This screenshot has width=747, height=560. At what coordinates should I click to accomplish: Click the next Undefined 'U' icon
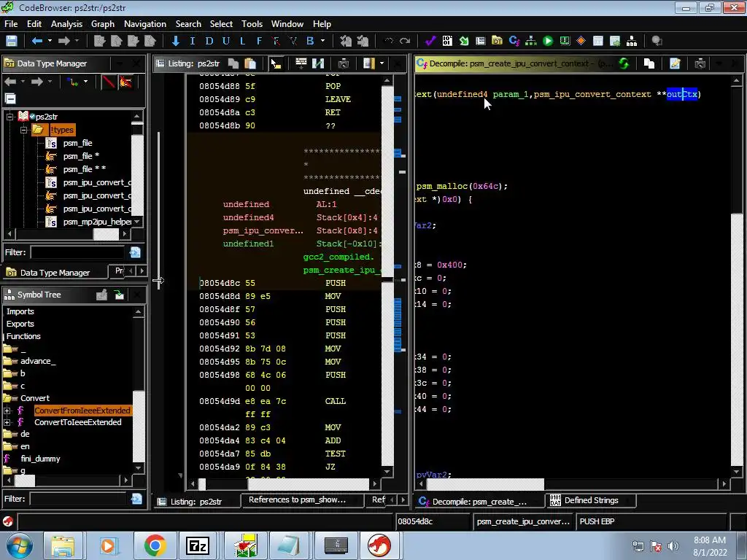[226, 41]
